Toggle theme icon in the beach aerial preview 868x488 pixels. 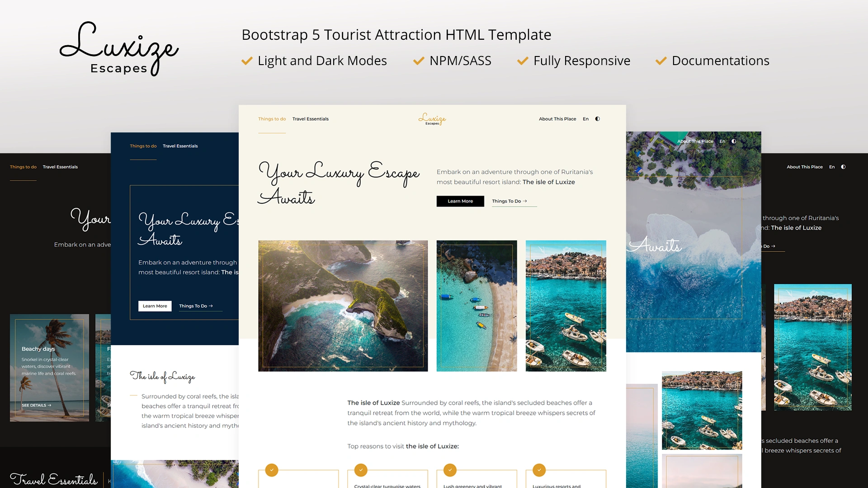pos(734,141)
